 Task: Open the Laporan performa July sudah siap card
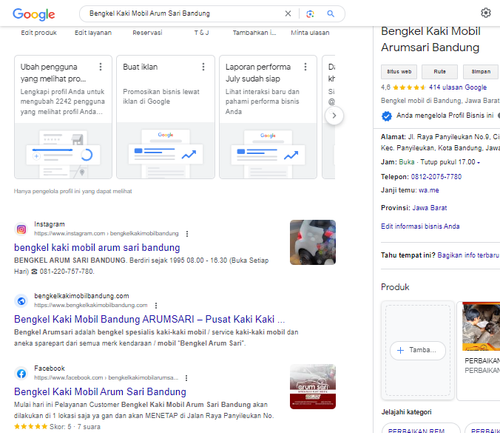[268, 117]
